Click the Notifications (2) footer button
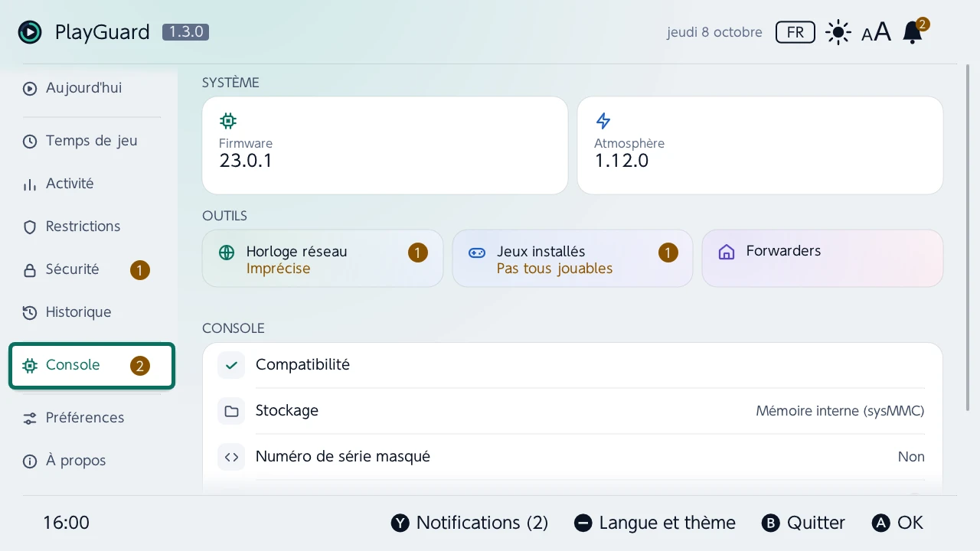The image size is (980, 551). [x=469, y=523]
